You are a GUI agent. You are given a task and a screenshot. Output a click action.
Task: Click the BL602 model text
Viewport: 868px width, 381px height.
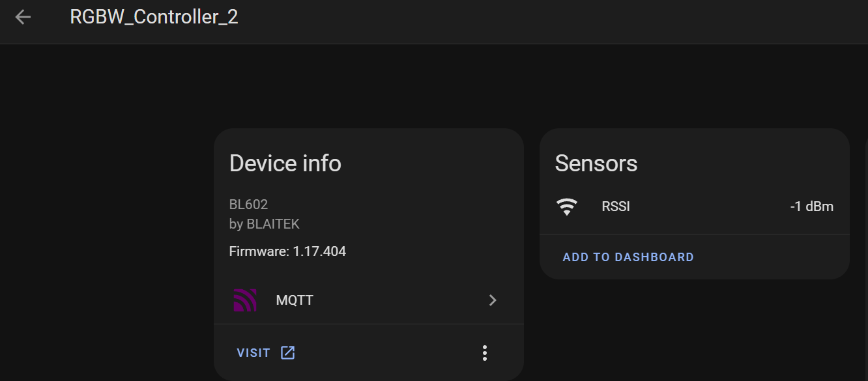pos(248,205)
